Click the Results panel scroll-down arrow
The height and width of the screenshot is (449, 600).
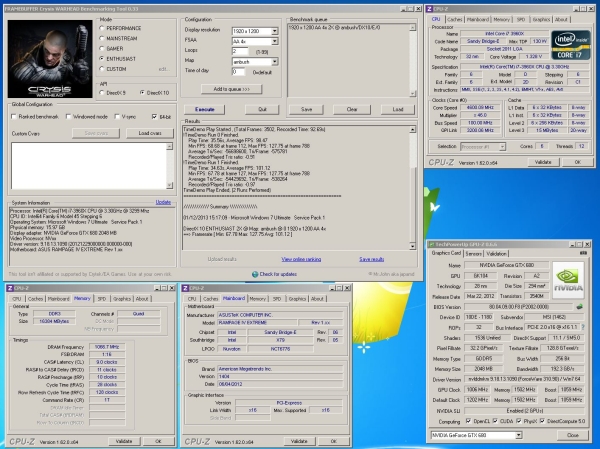click(x=412, y=246)
